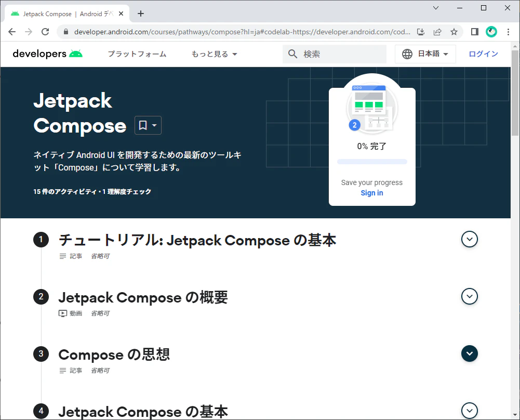Image resolution: width=520 pixels, height=420 pixels.
Task: Click the 省略可 label under Compose の思想
Action: pyautogui.click(x=100, y=371)
